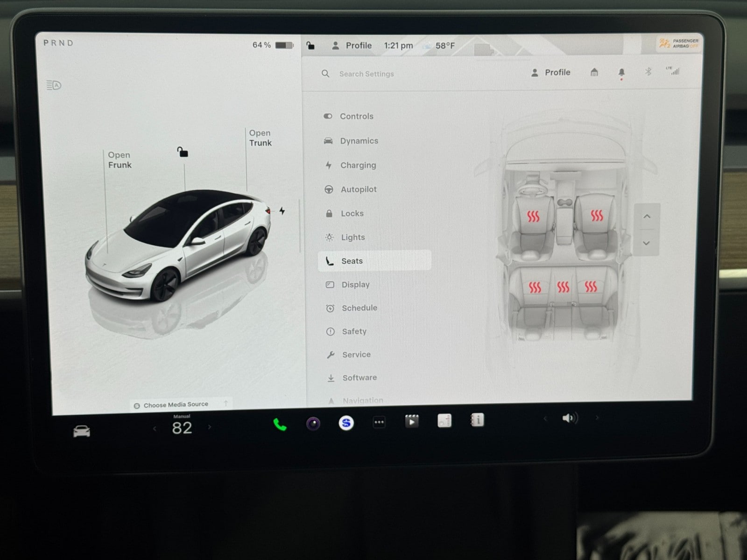Image resolution: width=747 pixels, height=560 pixels.
Task: Open the phone app icon
Action: [x=280, y=424]
